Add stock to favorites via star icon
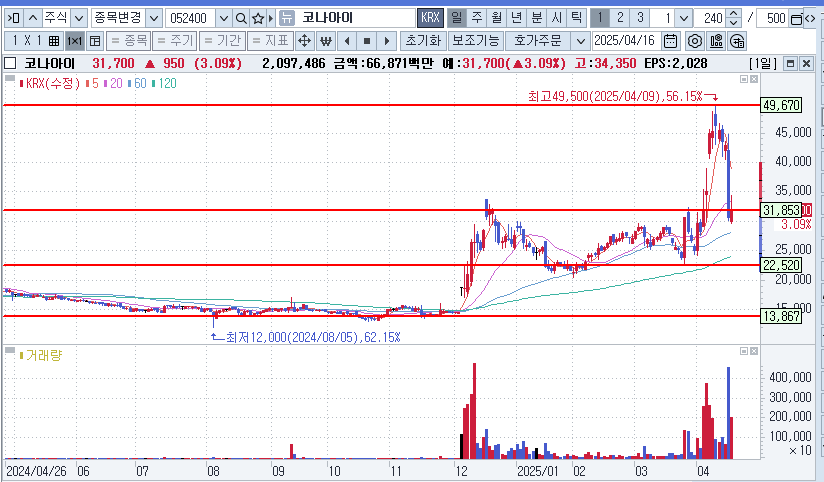The width and height of the screenshot is (824, 482). (258, 18)
